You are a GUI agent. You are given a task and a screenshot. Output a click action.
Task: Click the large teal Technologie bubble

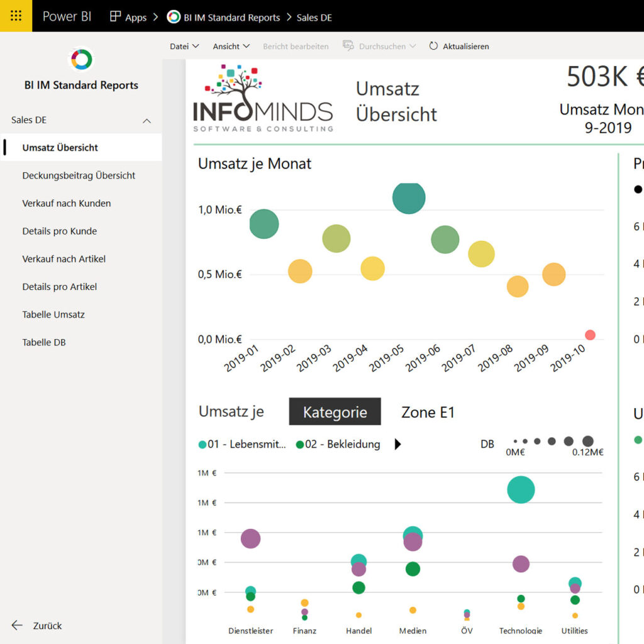pyautogui.click(x=521, y=489)
